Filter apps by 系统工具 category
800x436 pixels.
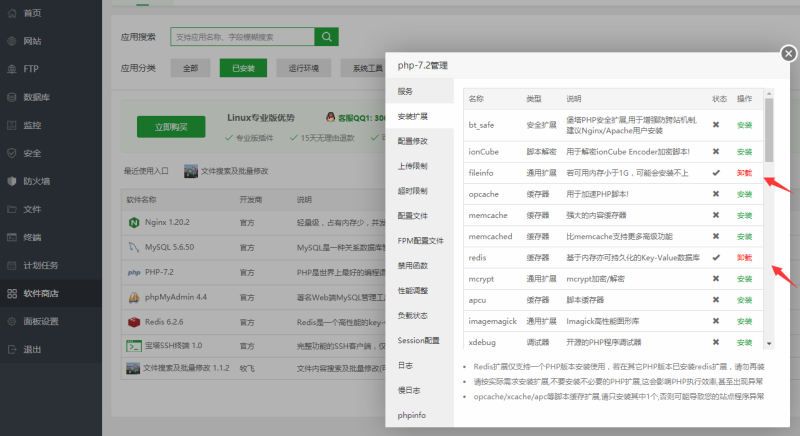pos(365,68)
